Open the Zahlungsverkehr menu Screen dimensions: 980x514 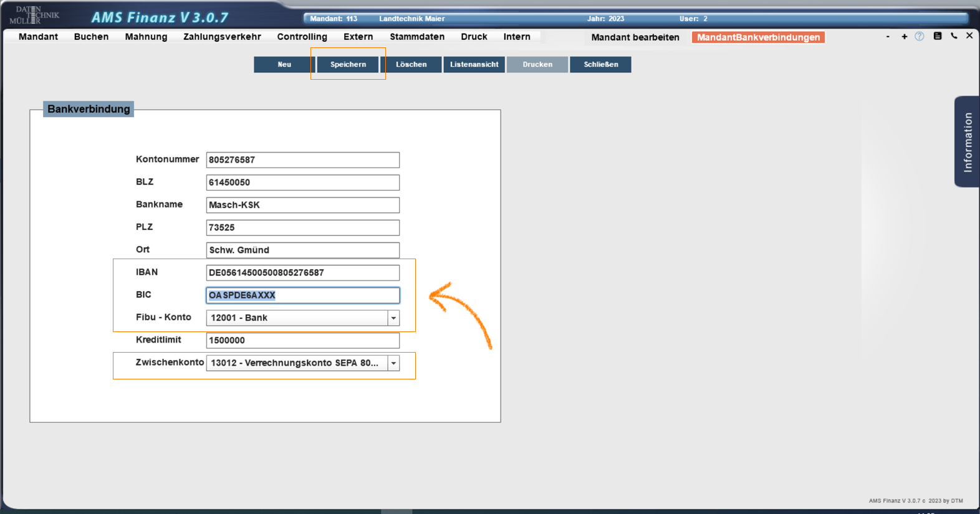click(x=222, y=37)
